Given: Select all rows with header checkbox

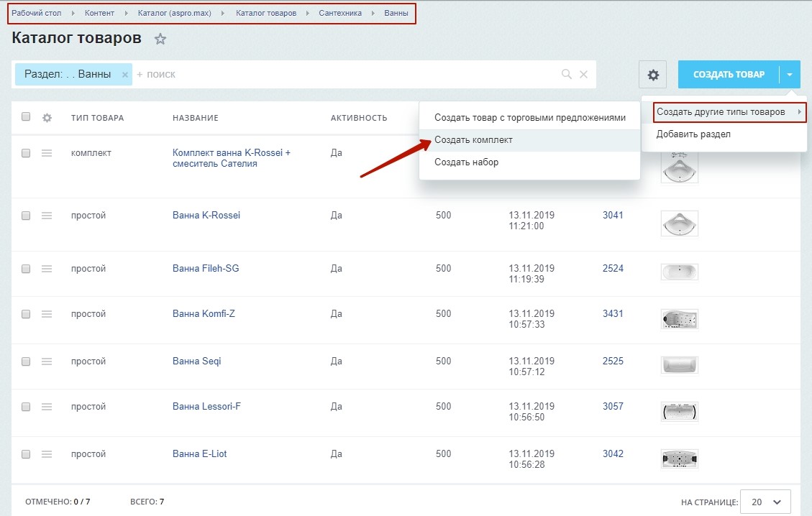Looking at the screenshot, I should [26, 116].
